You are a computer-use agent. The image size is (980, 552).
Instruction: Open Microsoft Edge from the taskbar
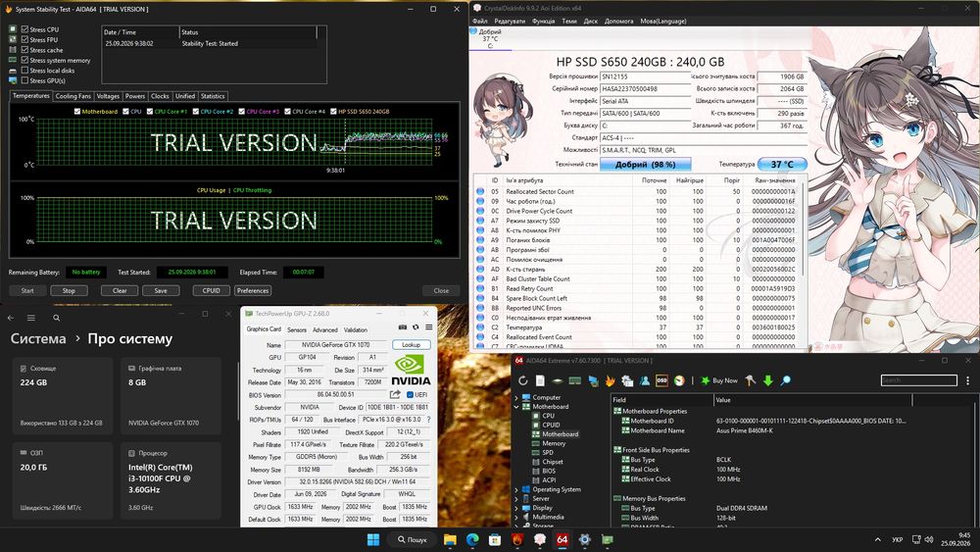click(x=472, y=539)
